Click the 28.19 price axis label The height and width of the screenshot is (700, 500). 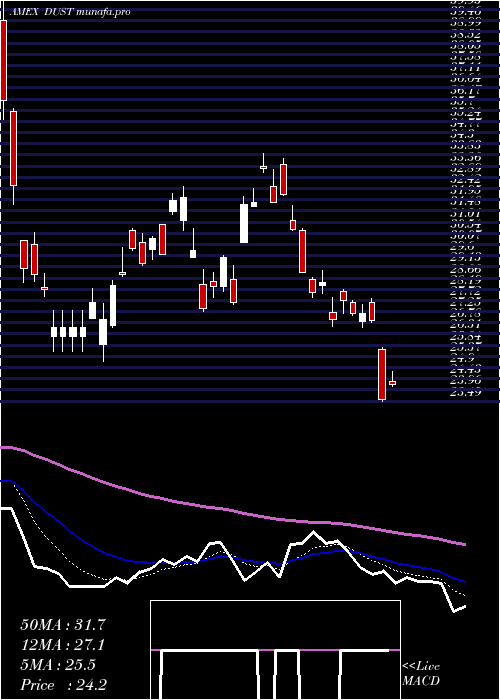[466, 281]
